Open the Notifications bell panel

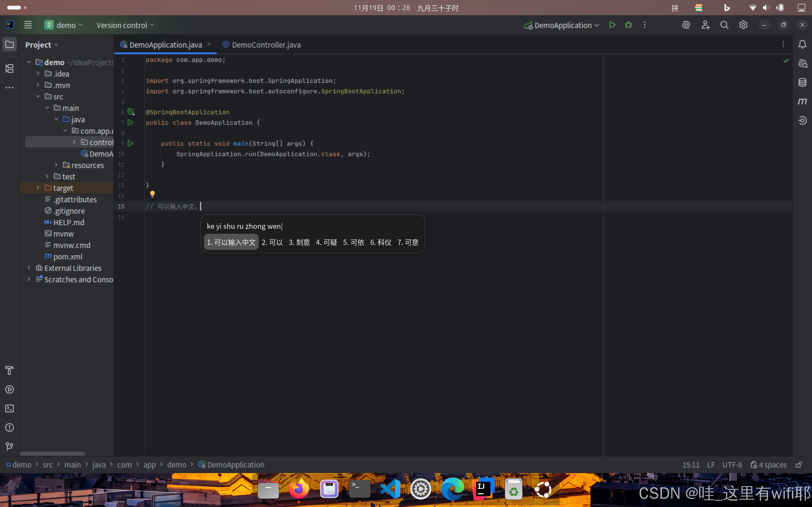[802, 45]
